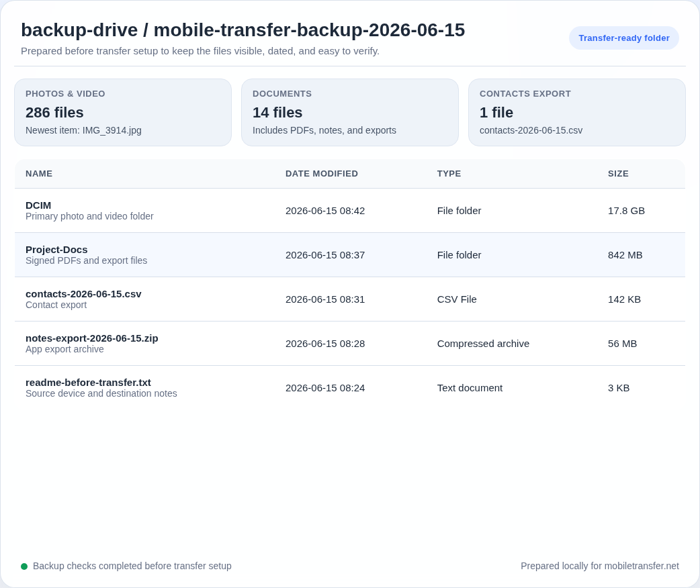Image resolution: width=700 pixels, height=588 pixels.
Task: Sort by the Date Modified column header
Action: [x=321, y=174]
